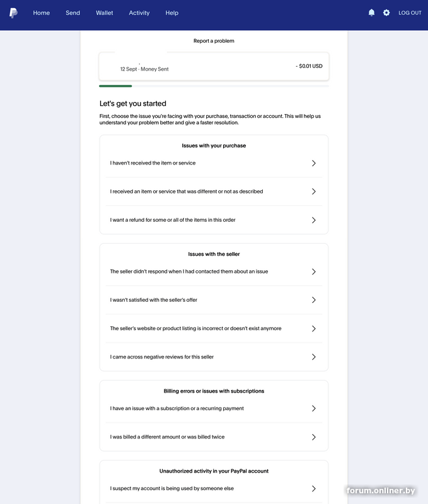Click the PayPal logo icon
Viewport: 428px width, 504px height.
click(13, 13)
